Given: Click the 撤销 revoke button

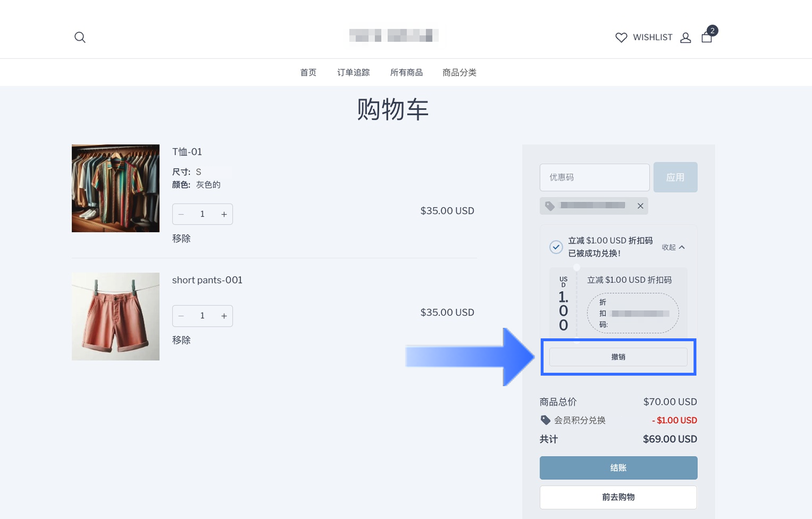Looking at the screenshot, I should 618,357.
